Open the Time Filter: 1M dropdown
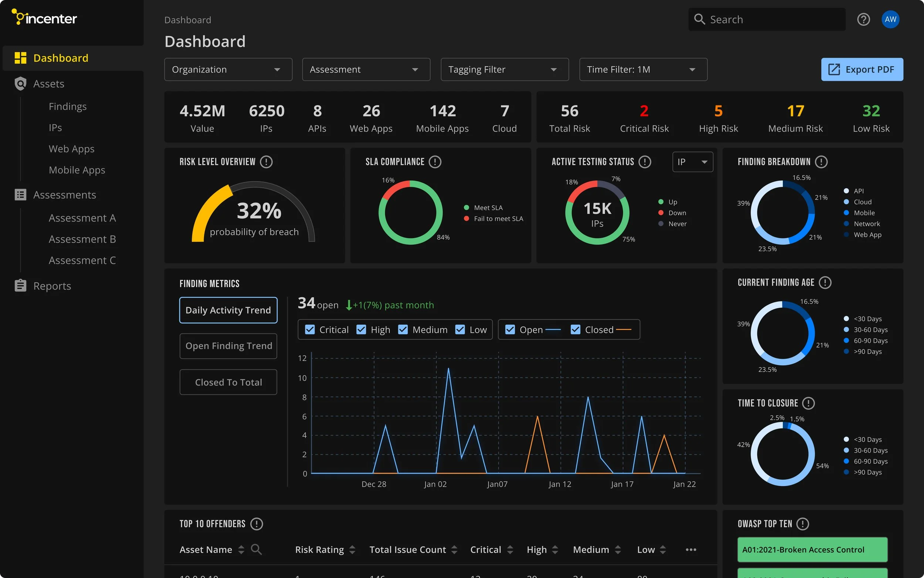Image resolution: width=924 pixels, height=578 pixels. point(643,70)
